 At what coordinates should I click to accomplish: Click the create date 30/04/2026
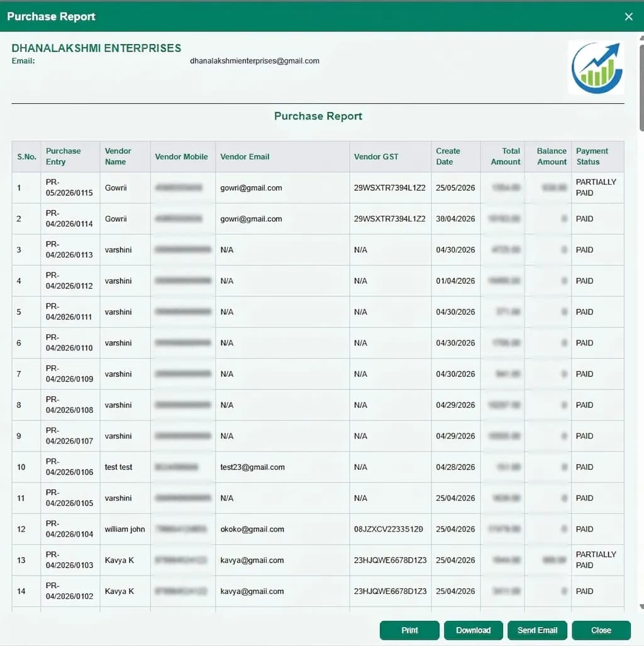455,218
